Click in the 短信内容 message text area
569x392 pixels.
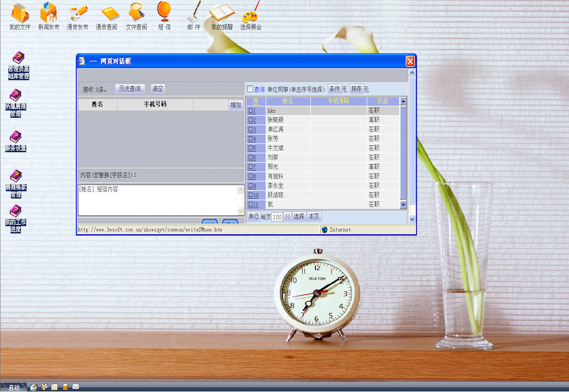tap(158, 199)
